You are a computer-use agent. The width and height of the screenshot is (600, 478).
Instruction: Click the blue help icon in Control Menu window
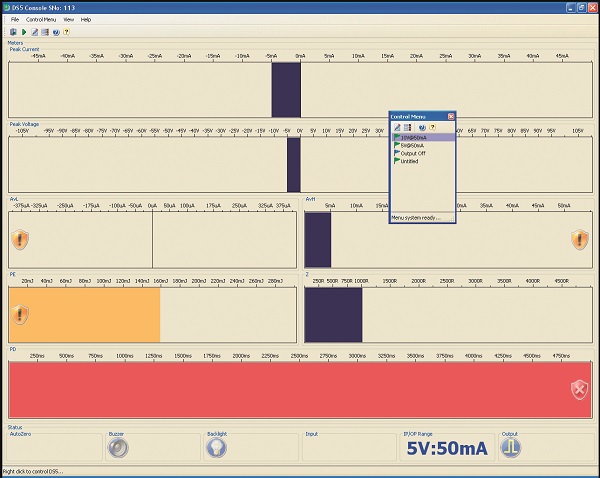[421, 128]
